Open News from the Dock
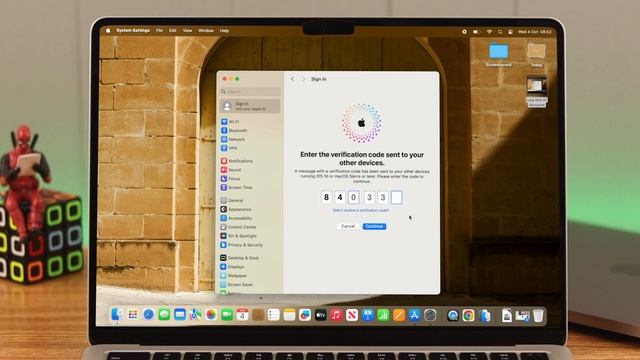Image resolution: width=640 pixels, height=360 pixels. pyautogui.click(x=352, y=315)
